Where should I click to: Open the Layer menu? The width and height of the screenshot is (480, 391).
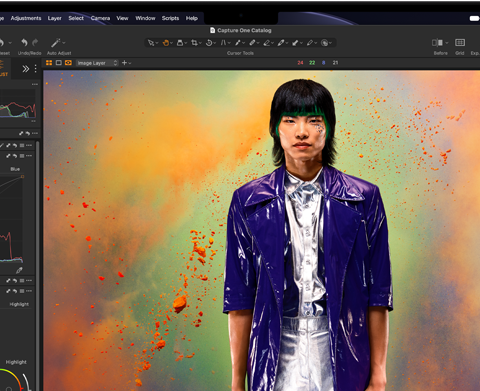[x=55, y=18]
